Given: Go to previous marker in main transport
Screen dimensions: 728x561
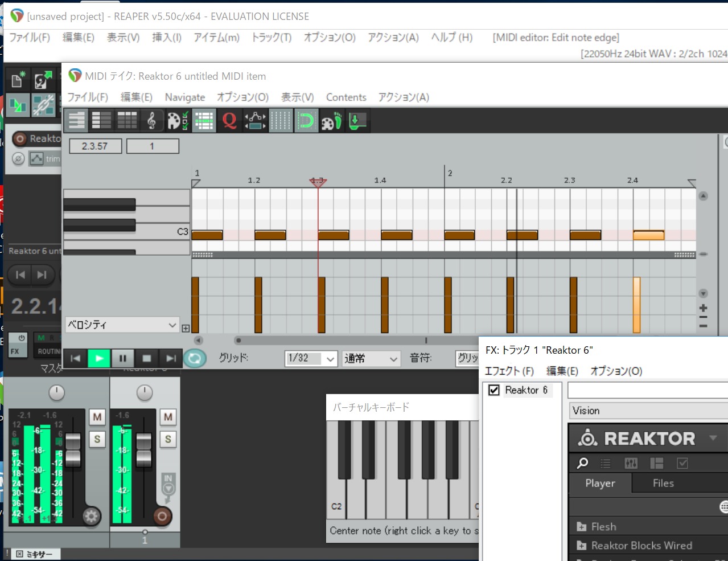Looking at the screenshot, I should point(20,275).
